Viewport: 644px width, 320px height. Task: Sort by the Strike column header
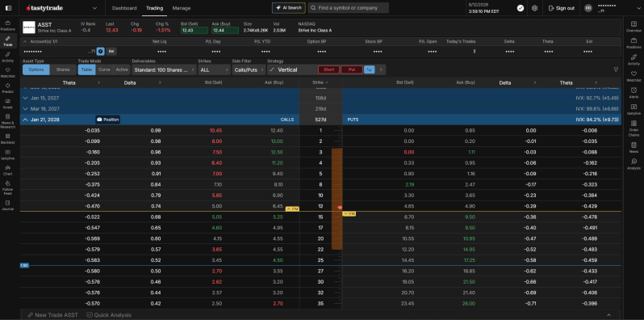pyautogui.click(x=320, y=82)
